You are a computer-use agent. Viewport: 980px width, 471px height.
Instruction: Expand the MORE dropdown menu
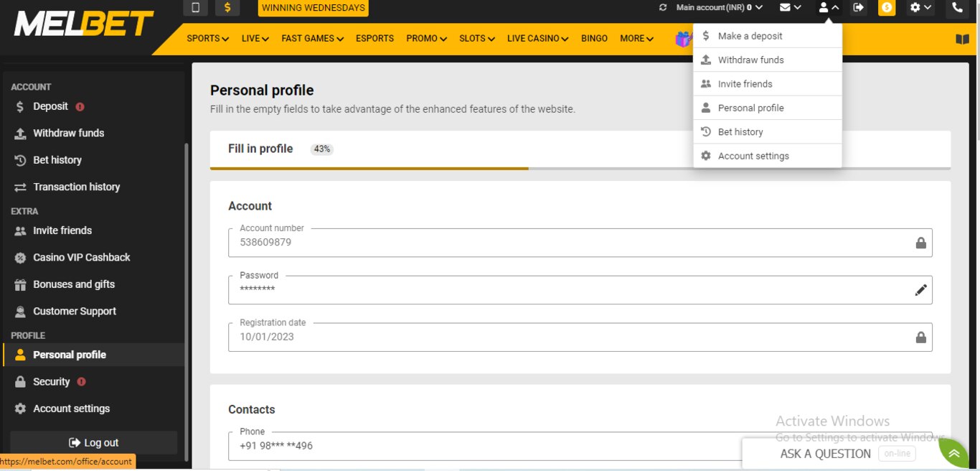[636, 39]
